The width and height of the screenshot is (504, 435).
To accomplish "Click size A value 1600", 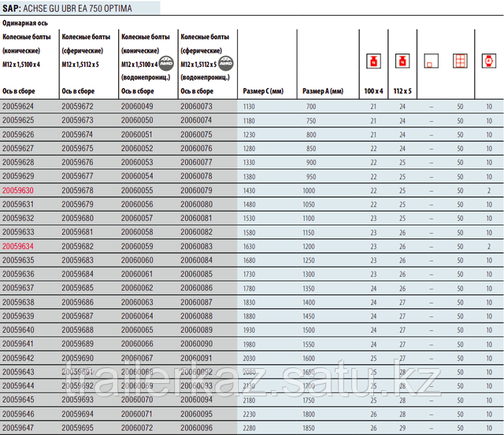I will pos(309,358).
